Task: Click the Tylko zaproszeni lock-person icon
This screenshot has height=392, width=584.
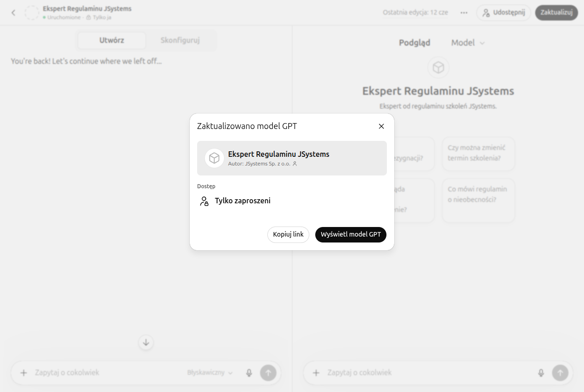Action: point(204,201)
